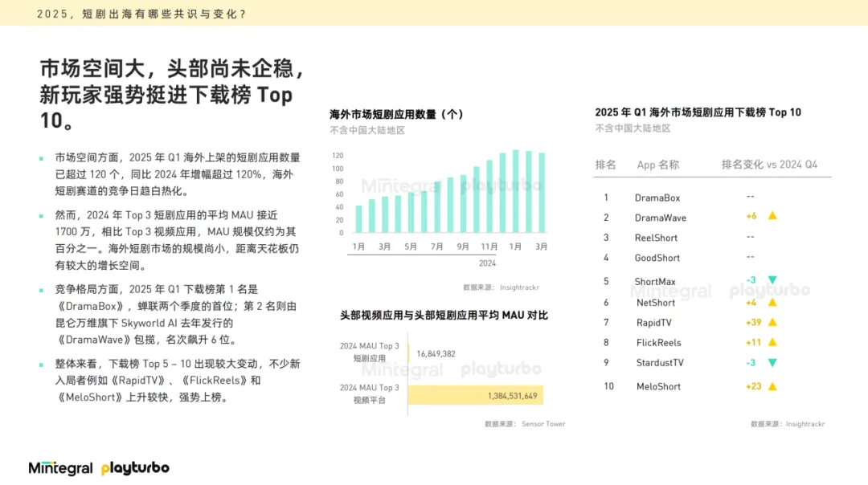Click rank number 10 in the table
The image size is (868, 485).
pos(608,386)
